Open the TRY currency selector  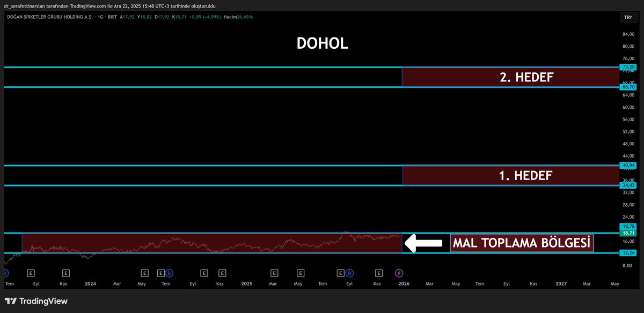click(628, 18)
